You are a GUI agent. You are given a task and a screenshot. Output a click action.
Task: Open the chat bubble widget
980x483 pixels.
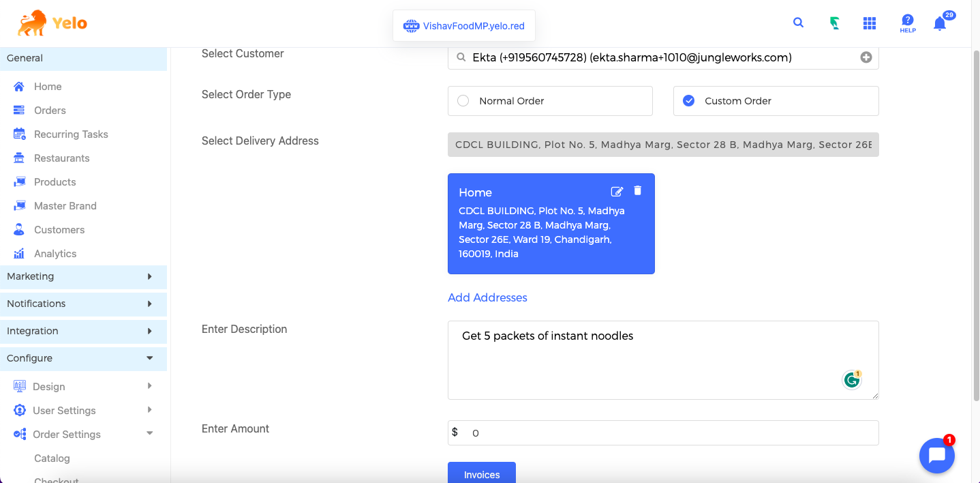click(937, 455)
